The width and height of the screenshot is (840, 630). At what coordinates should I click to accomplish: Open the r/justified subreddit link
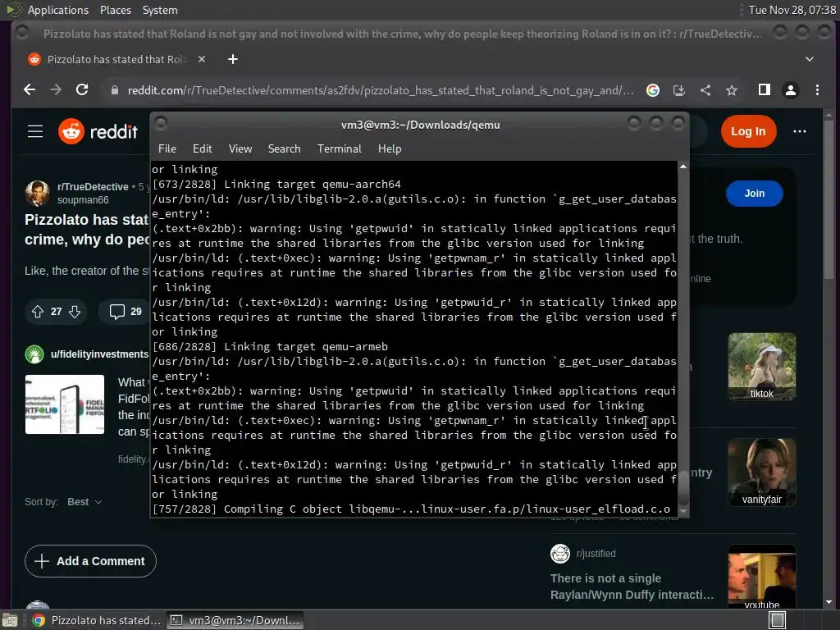(x=596, y=554)
